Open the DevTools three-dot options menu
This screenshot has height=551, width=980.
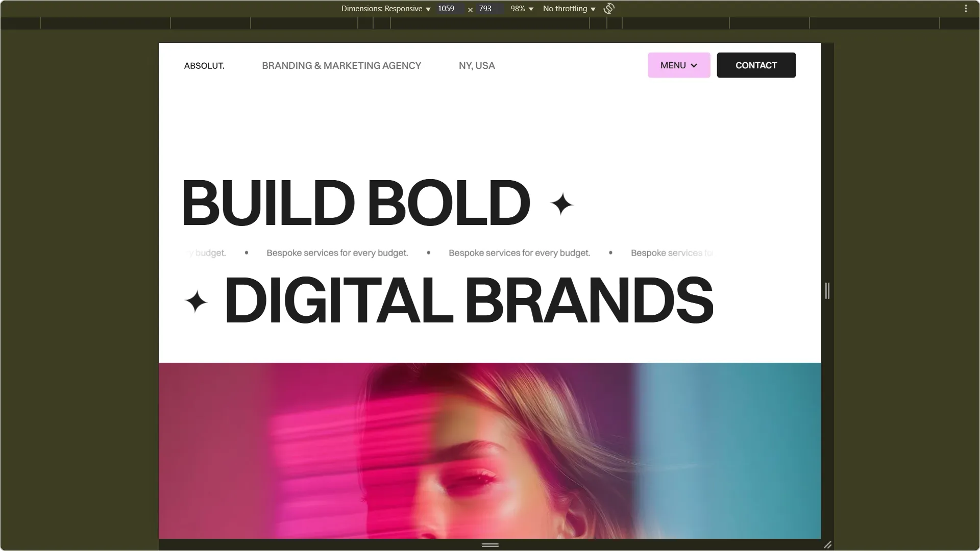pos(966,9)
